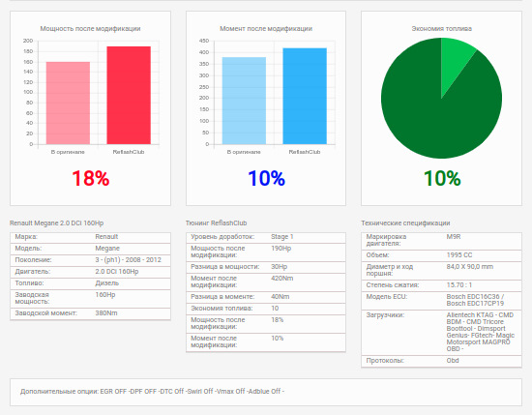Click the 'Мощность после модификации' chart title

click(x=90, y=28)
